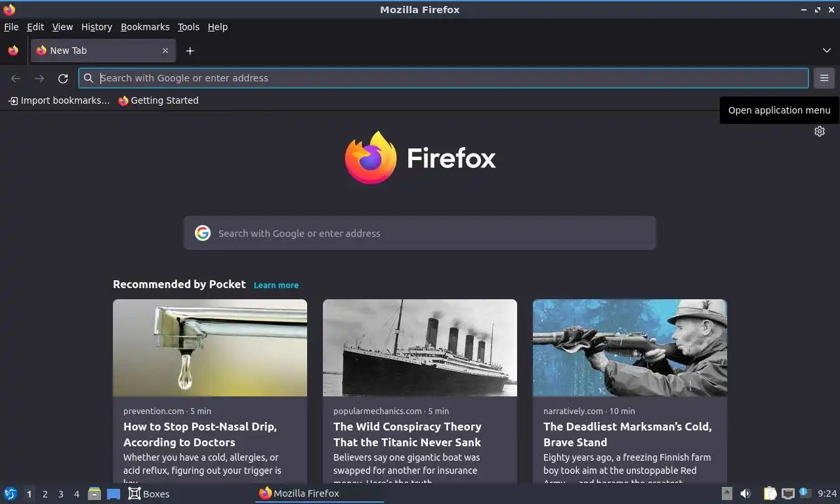
Task: Click the reload page button
Action: (63, 78)
